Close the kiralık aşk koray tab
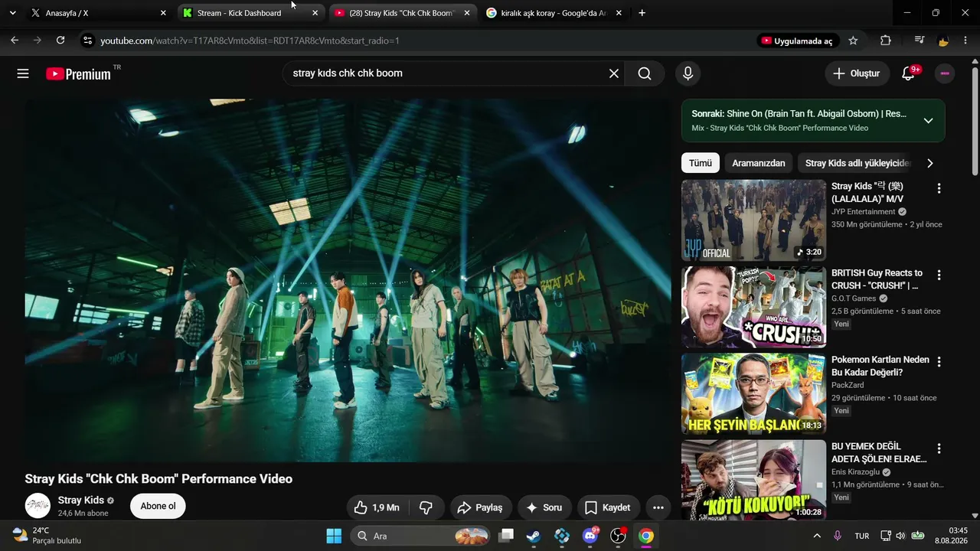980x551 pixels. (x=619, y=13)
